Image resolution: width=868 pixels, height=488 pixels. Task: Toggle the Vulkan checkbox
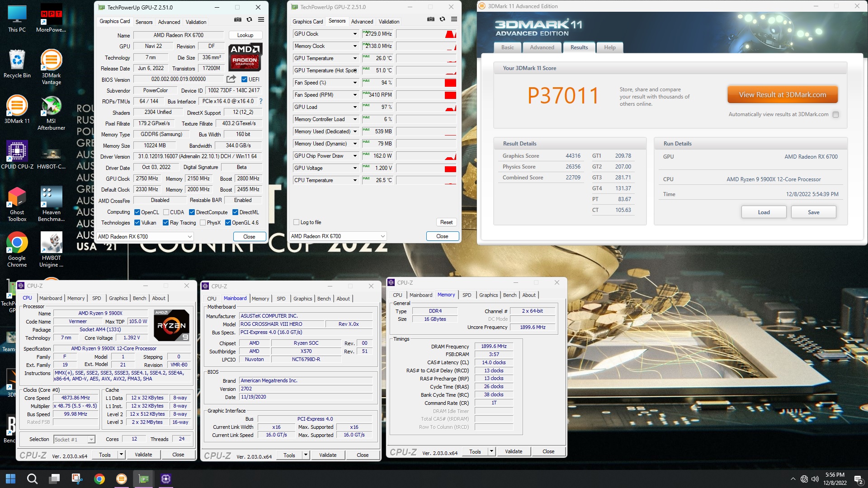[x=137, y=223]
